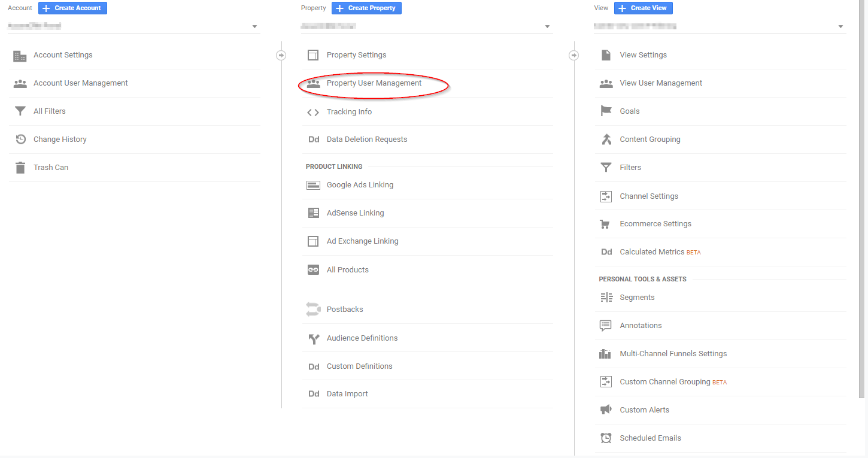
Task: Open the Account User Management link
Action: [81, 83]
